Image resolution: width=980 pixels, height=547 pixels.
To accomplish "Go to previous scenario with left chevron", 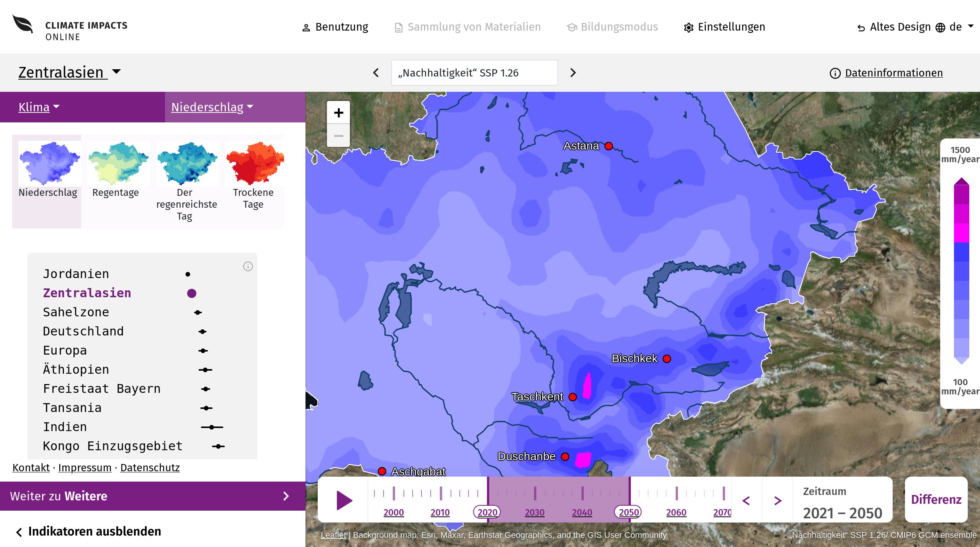I will (x=376, y=73).
